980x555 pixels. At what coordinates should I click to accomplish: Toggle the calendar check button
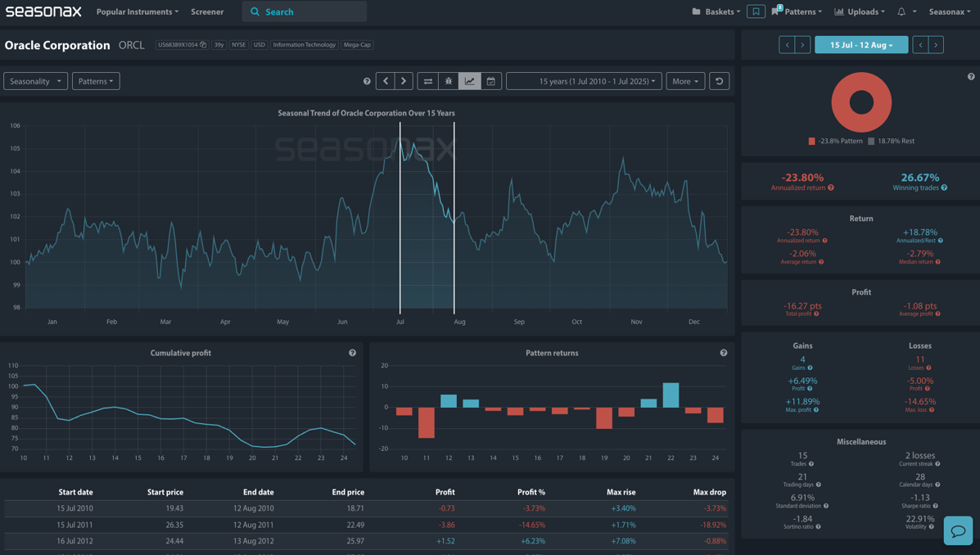491,81
